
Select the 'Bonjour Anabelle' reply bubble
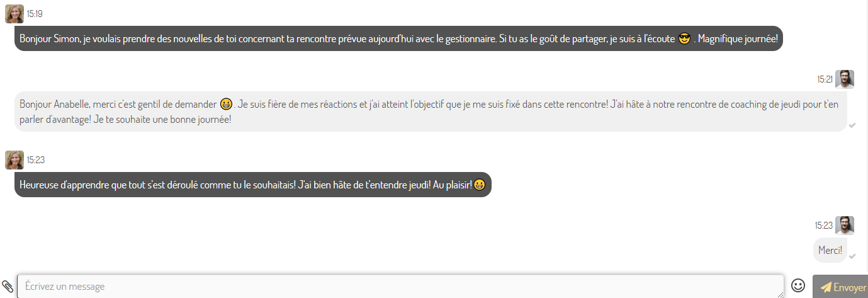[431, 112]
